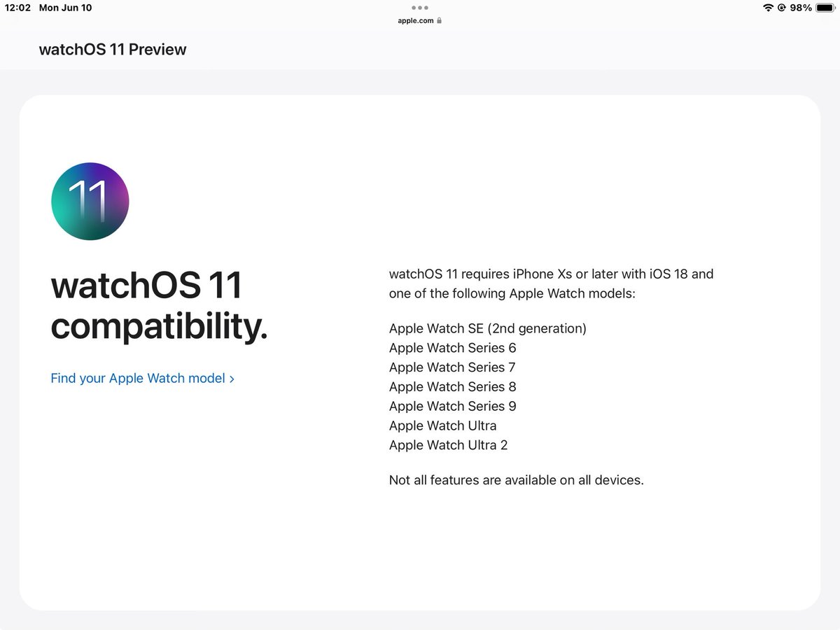Tap the orientation lock status icon
The width and height of the screenshot is (840, 630).
pyautogui.click(x=781, y=8)
